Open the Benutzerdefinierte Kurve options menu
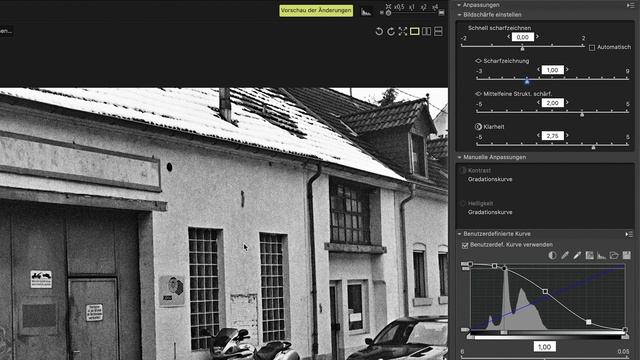Viewport: 640px width, 360px height. coord(629,234)
